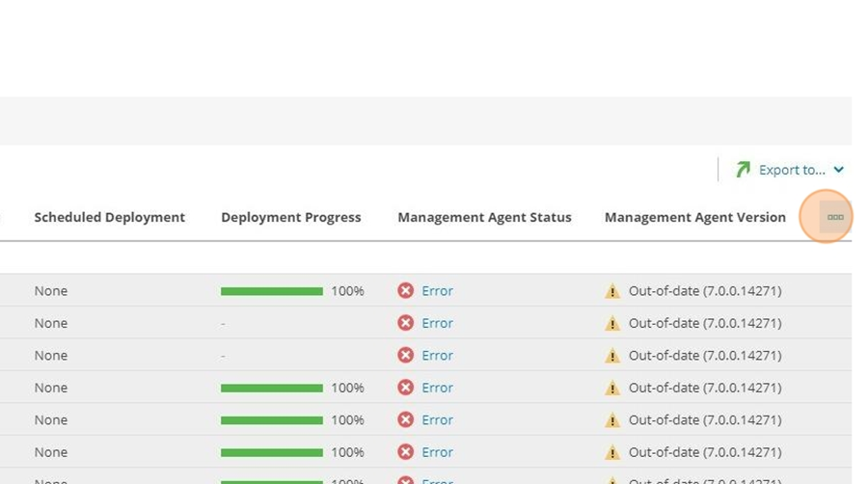Click warning triangle icon in fourth row

pyautogui.click(x=612, y=388)
